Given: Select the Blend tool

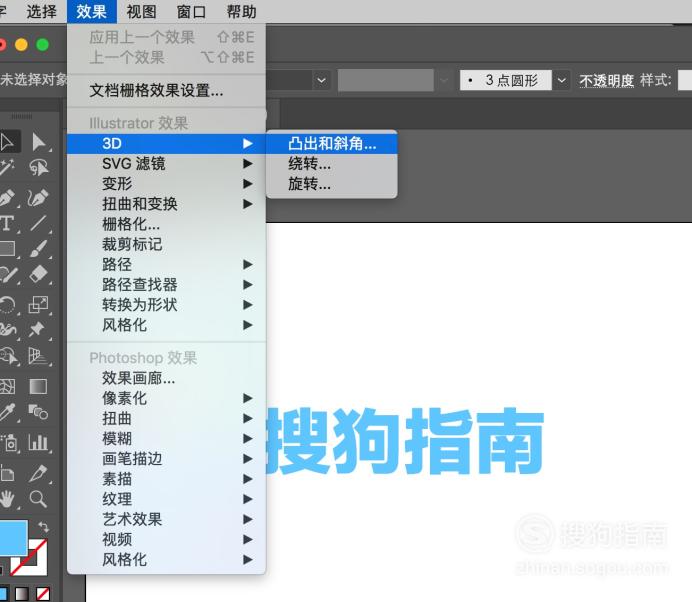Looking at the screenshot, I should 39,412.
